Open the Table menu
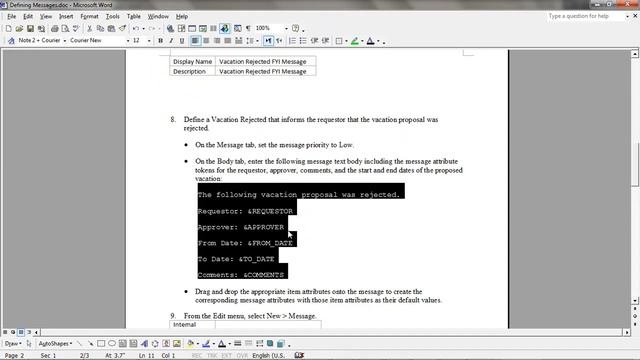This screenshot has height=360, width=640. (133, 16)
